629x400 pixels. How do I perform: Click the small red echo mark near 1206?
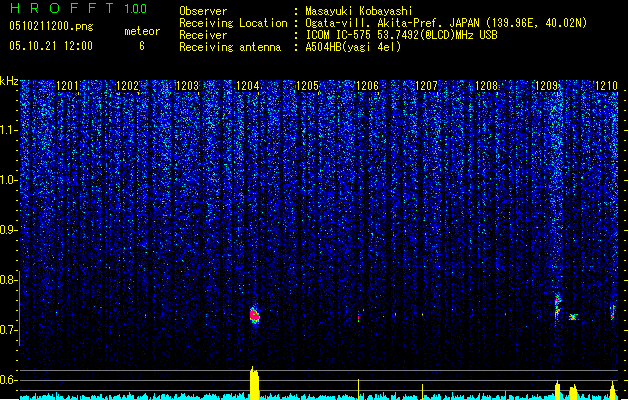pyautogui.click(x=359, y=319)
